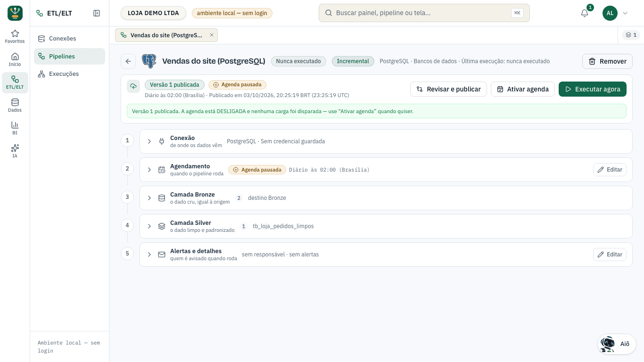Open BI charts module
The width and height of the screenshot is (644, 362).
click(x=15, y=128)
